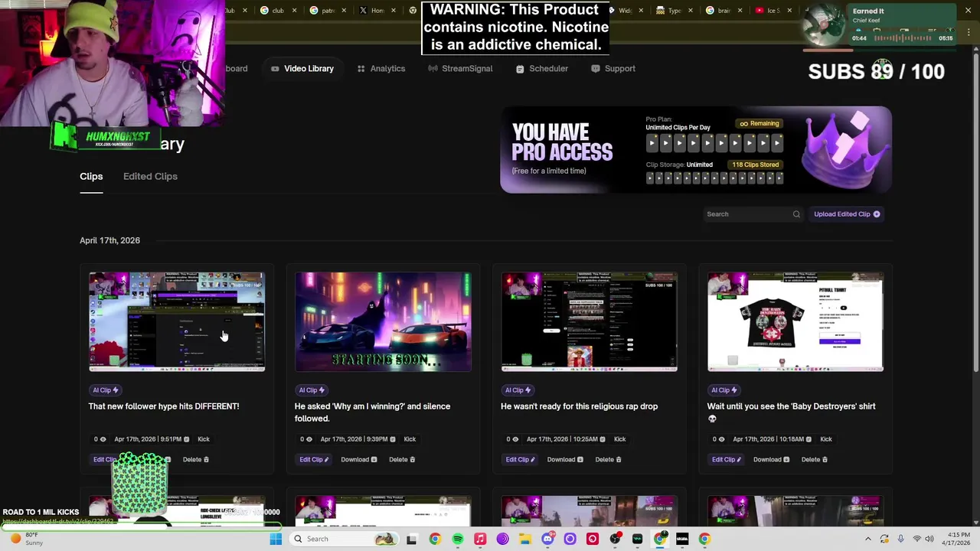Click the 'That new follower hype hits DIFFERENT!' title
Image resolution: width=980 pixels, height=551 pixels.
pyautogui.click(x=164, y=406)
